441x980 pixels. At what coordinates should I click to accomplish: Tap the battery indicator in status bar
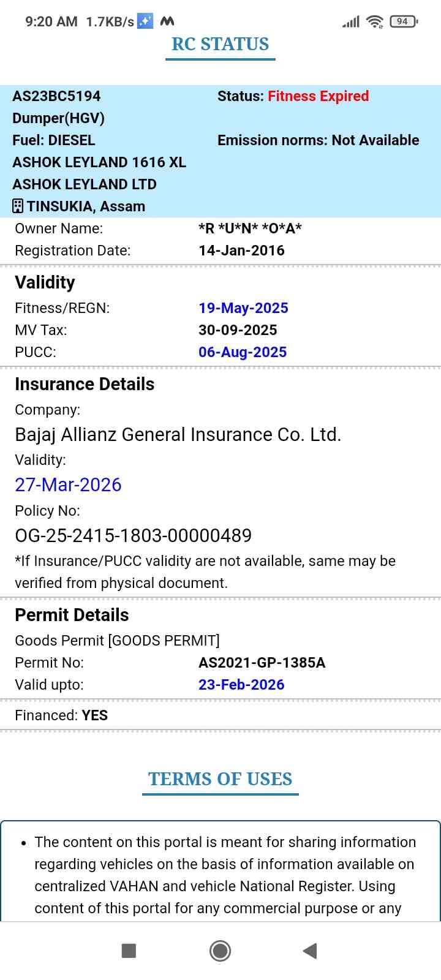point(403,21)
